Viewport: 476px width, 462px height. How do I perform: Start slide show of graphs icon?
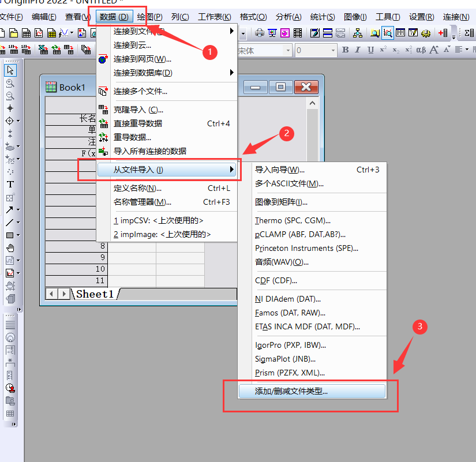click(x=272, y=33)
